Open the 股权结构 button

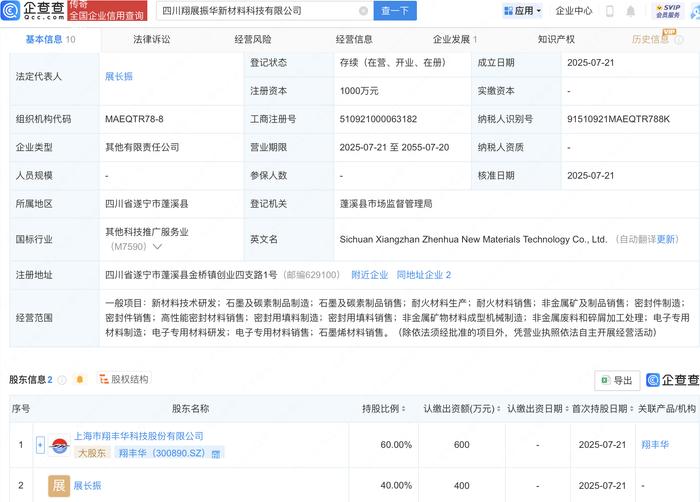124,379
